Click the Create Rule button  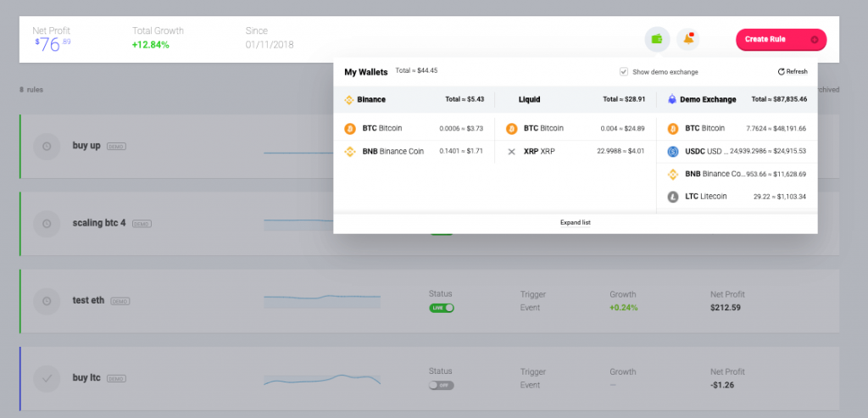pos(781,39)
